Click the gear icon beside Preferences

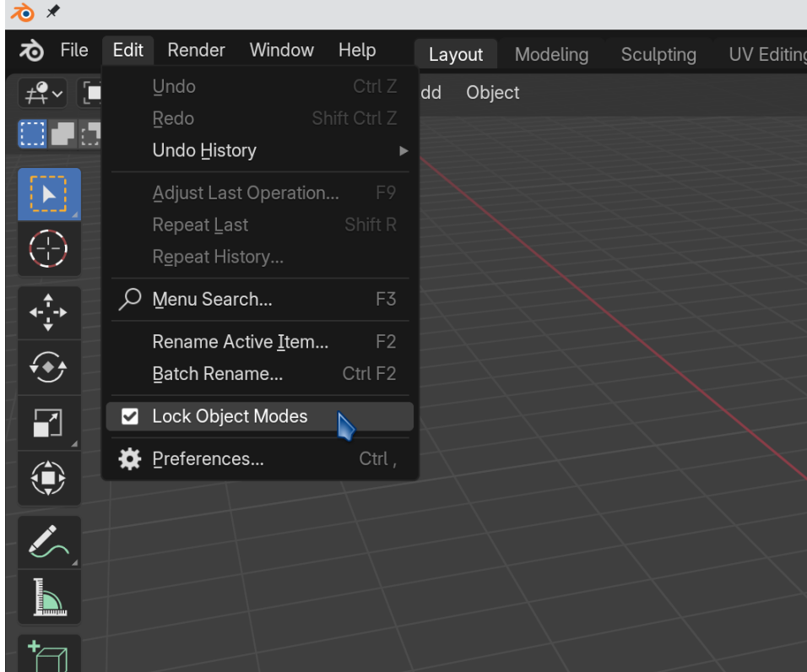tap(130, 459)
